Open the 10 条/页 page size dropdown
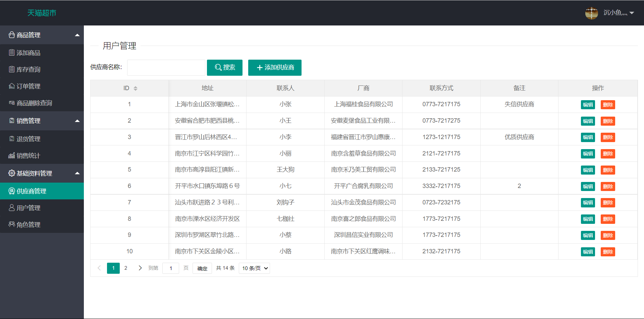 coord(254,268)
